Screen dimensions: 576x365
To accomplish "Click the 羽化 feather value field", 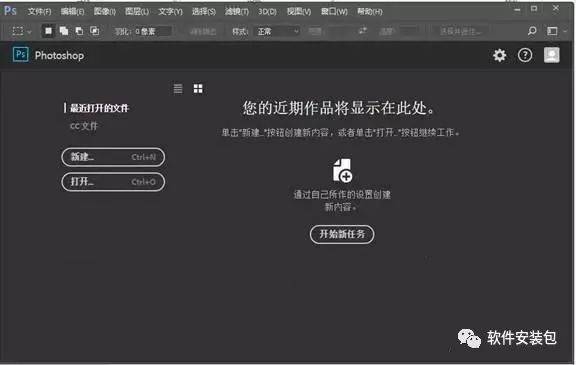I will tap(152, 32).
